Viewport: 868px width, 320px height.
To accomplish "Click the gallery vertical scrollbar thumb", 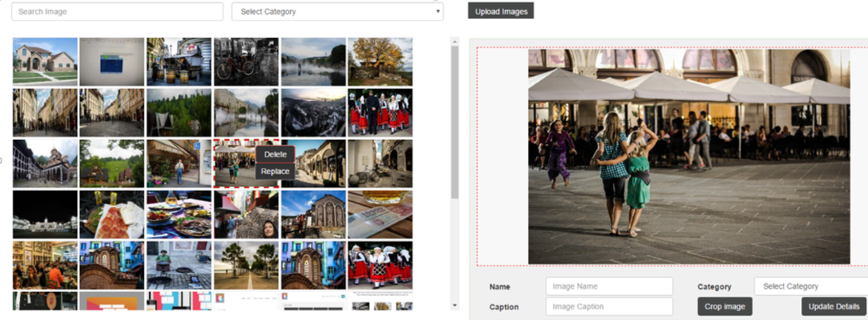I will pos(454,122).
